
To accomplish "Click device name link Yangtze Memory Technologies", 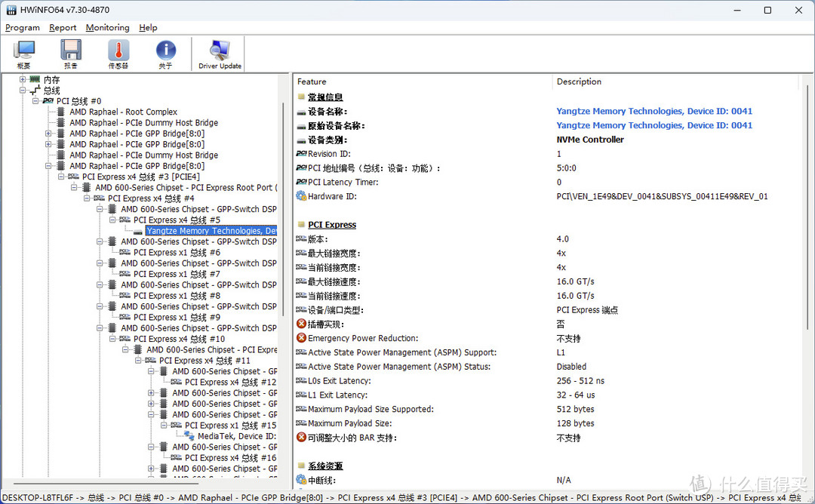I will point(654,111).
